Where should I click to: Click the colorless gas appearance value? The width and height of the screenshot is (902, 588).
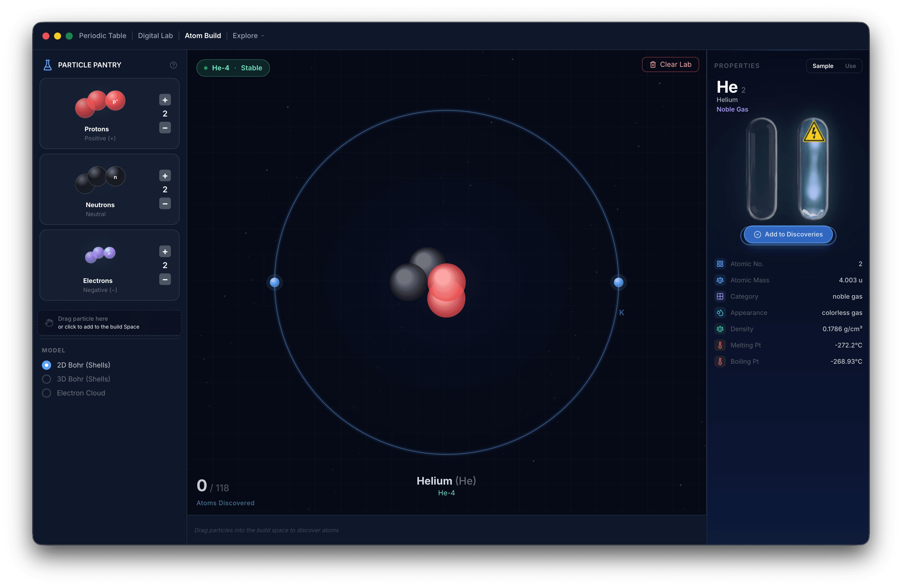[x=842, y=313]
